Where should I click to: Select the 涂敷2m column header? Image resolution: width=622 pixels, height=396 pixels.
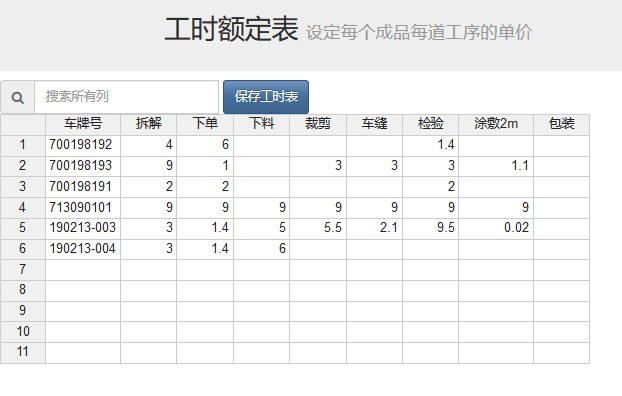[496, 125]
